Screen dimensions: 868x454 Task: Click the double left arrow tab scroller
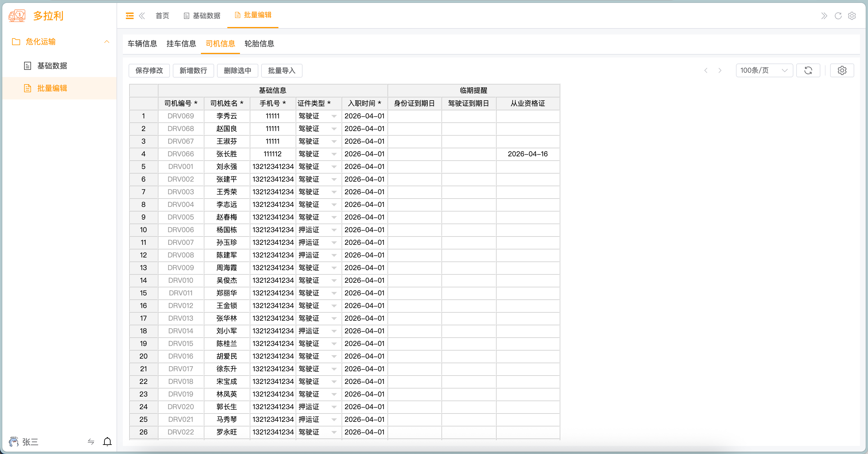[x=142, y=16]
